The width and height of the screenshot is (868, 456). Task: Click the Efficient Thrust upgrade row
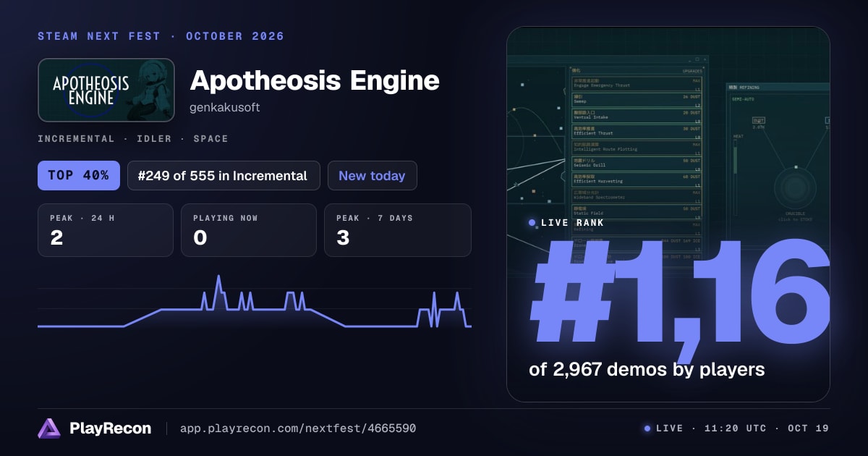coord(637,132)
